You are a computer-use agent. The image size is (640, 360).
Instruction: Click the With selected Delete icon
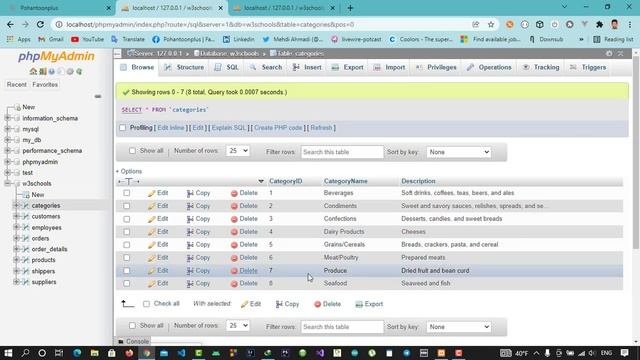(x=318, y=304)
